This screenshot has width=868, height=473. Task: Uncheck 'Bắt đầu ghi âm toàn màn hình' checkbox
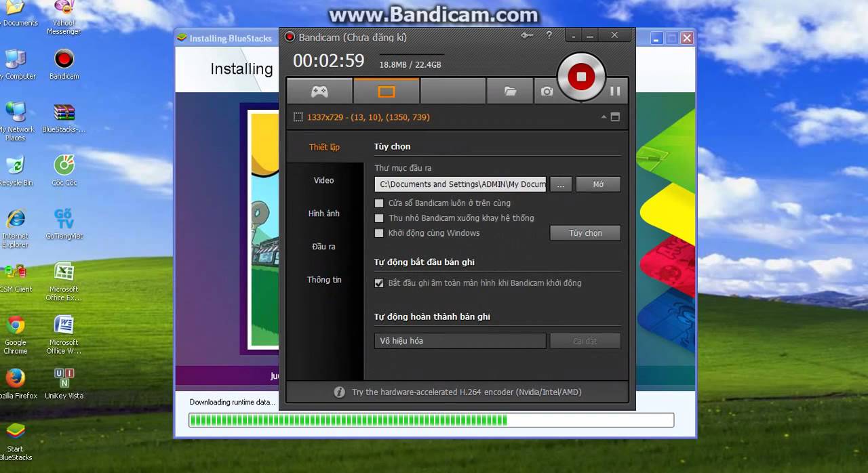(379, 283)
